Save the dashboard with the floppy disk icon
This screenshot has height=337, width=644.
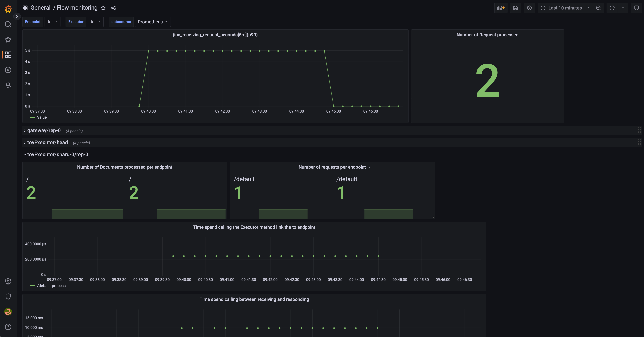pyautogui.click(x=515, y=8)
